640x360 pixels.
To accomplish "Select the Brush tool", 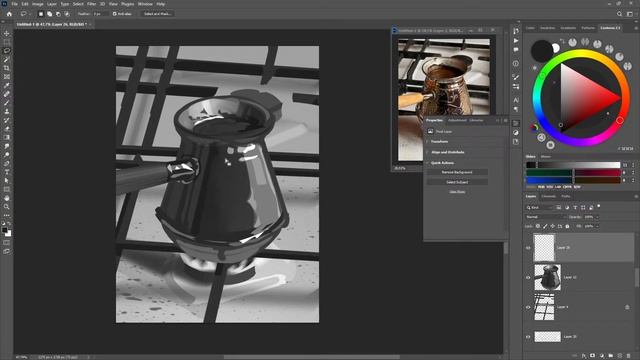I will click(7, 102).
